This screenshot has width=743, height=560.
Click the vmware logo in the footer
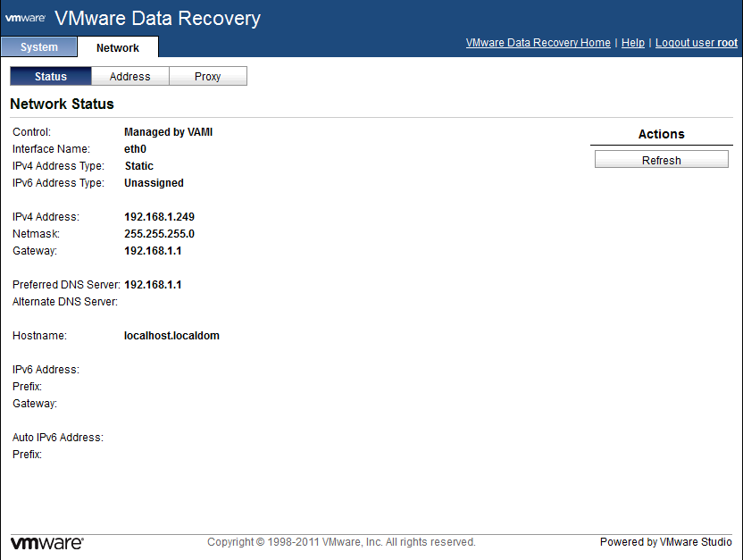46,542
